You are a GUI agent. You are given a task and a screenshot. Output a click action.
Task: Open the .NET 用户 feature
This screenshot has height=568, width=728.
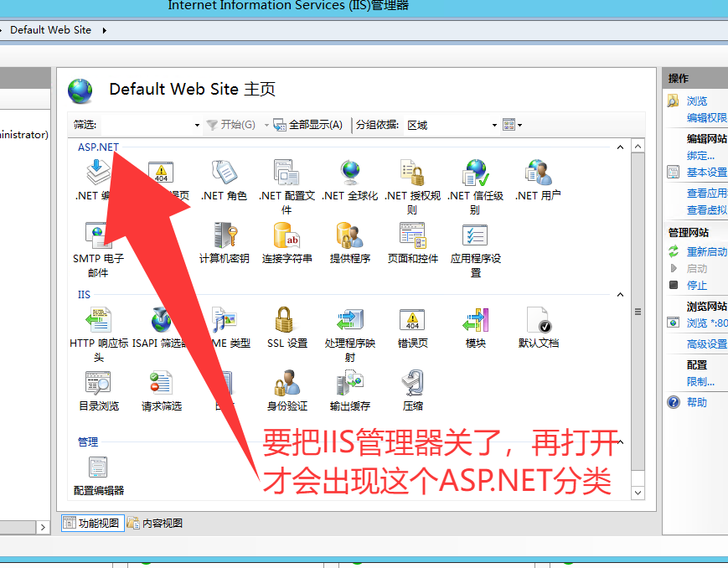[x=538, y=180]
